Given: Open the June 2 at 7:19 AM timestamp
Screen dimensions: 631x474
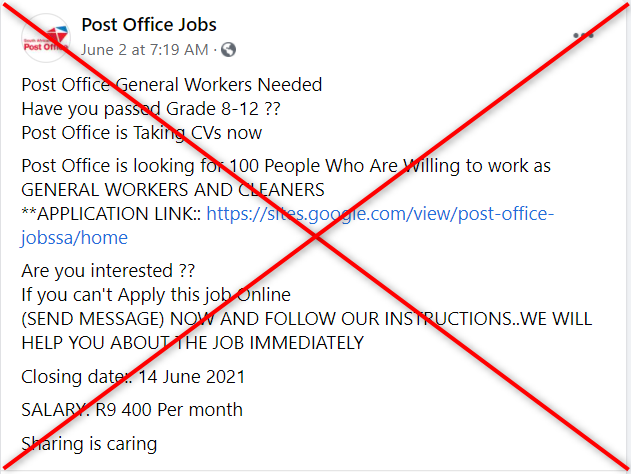Looking at the screenshot, I should tap(144, 50).
